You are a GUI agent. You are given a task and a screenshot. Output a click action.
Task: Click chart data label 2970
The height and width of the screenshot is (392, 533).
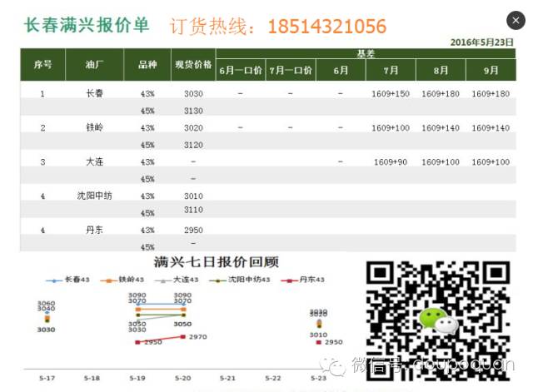198,337
